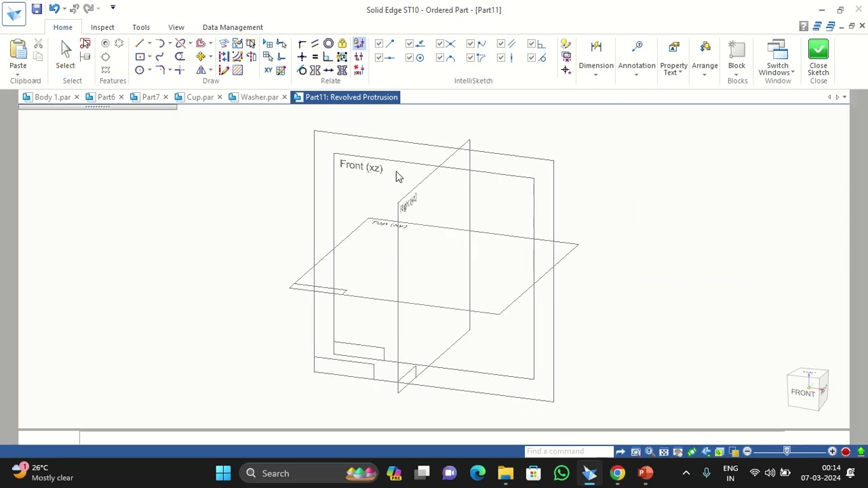
Task: Toggle IntelliSketch Point On Element checkbox
Action: click(410, 43)
